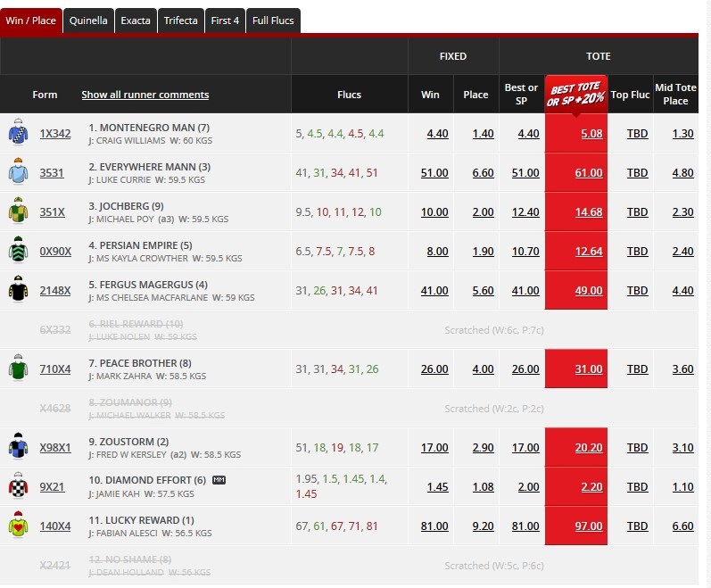Select Best Tote +20% odds 2.20

[x=591, y=487]
